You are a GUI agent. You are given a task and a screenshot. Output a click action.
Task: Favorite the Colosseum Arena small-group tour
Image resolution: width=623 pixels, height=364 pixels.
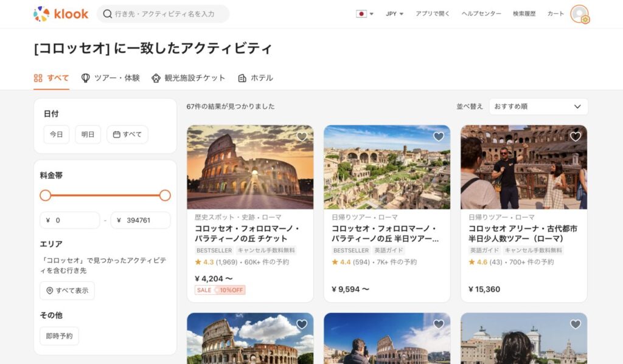pyautogui.click(x=576, y=137)
